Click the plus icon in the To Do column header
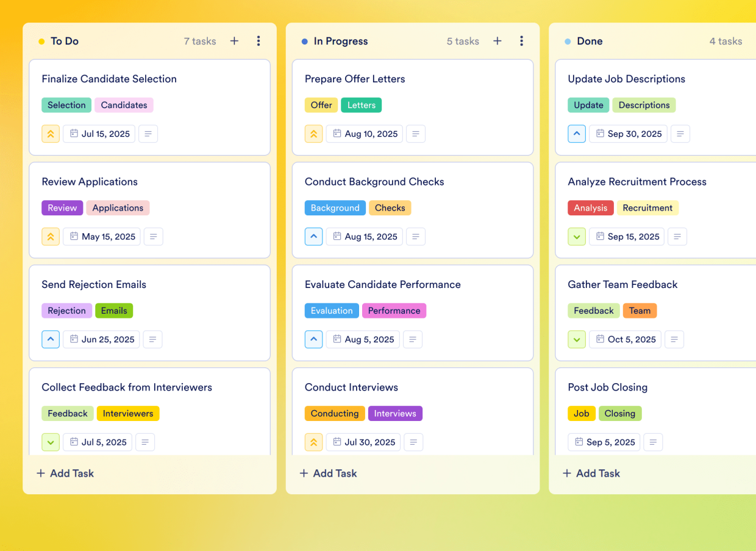The width and height of the screenshot is (756, 551). point(234,41)
